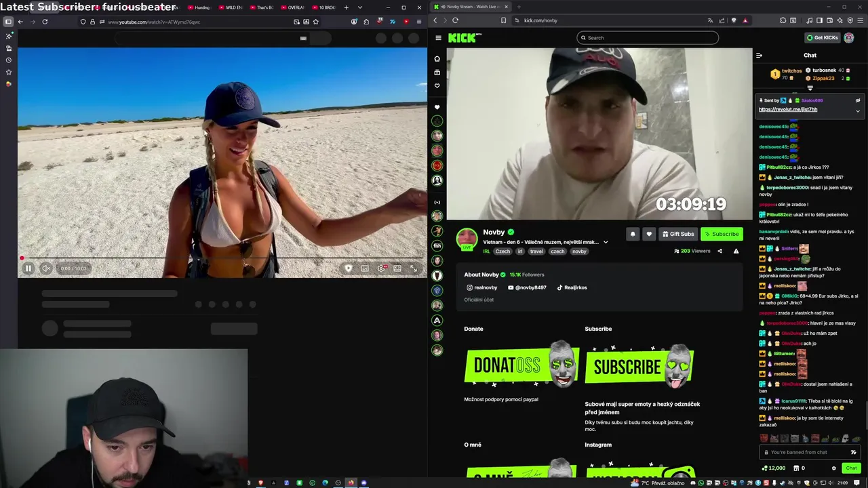The width and height of the screenshot is (868, 488).
Task: Open Brave shields icon
Action: click(x=734, y=20)
